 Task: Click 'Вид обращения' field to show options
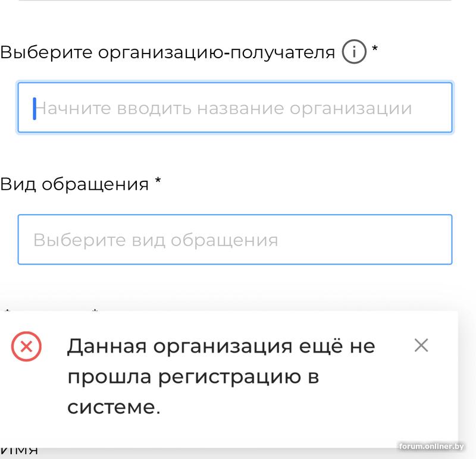(x=236, y=239)
